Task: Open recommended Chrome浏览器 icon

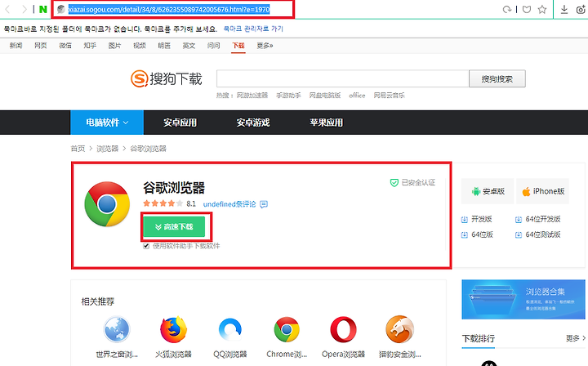Action: tap(287, 329)
